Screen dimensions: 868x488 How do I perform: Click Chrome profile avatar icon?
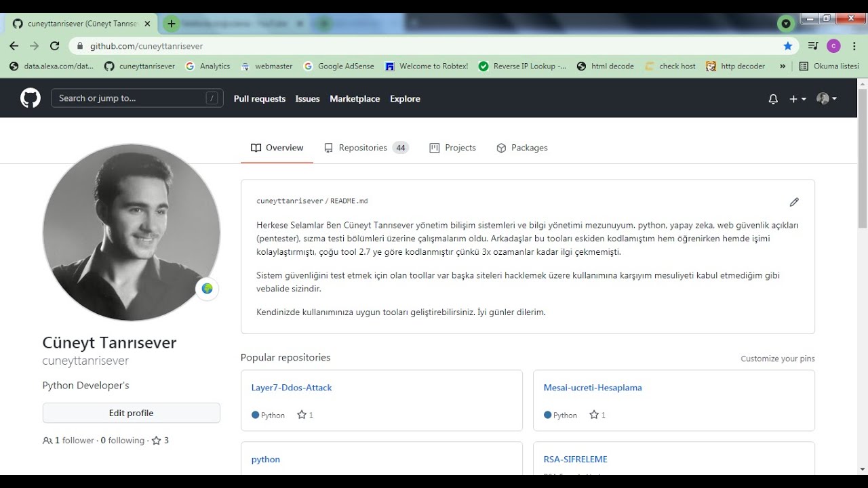pyautogui.click(x=833, y=46)
